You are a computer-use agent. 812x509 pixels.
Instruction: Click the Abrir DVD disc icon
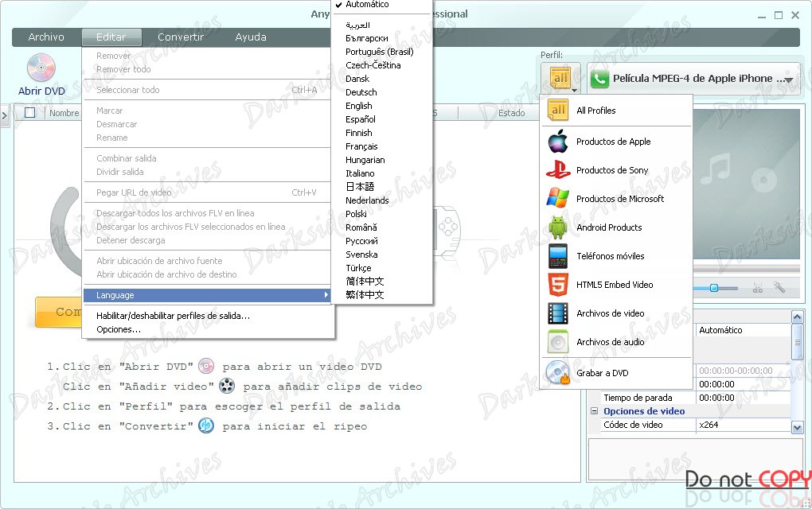[41, 68]
